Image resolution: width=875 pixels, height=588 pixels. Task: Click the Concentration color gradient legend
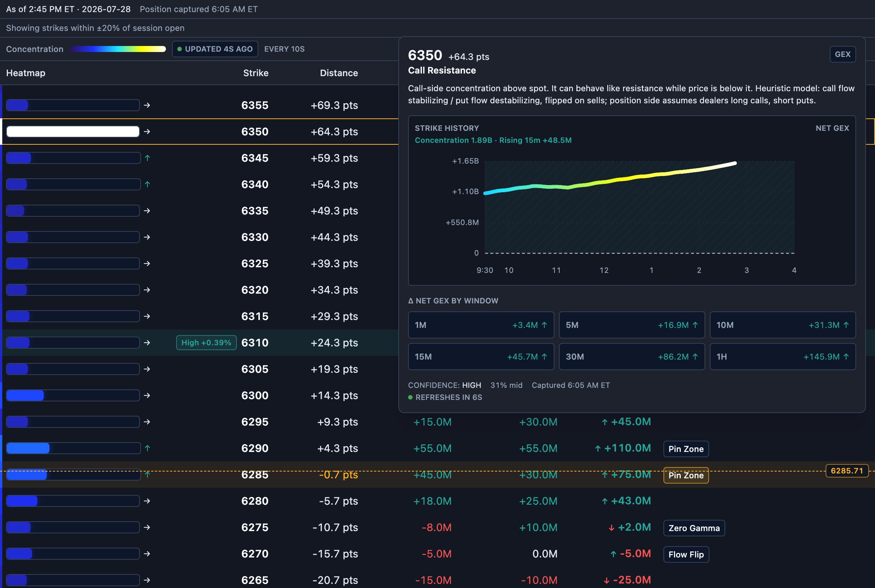tap(118, 49)
